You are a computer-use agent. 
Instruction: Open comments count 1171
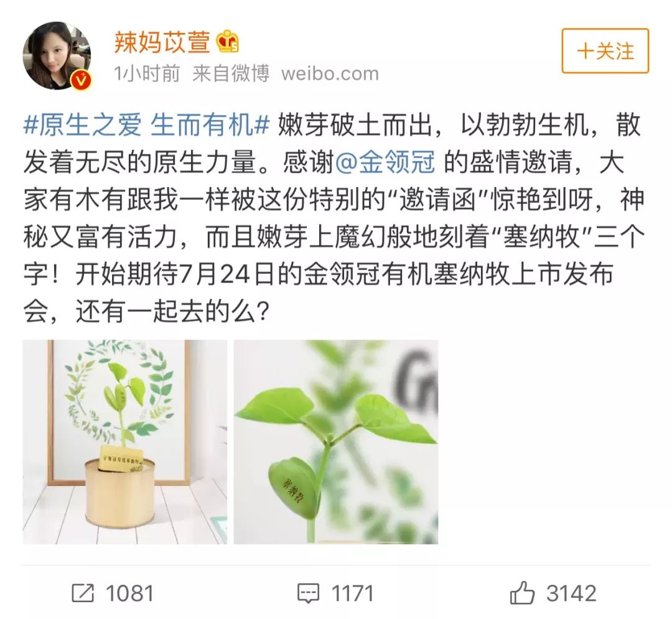(x=353, y=593)
